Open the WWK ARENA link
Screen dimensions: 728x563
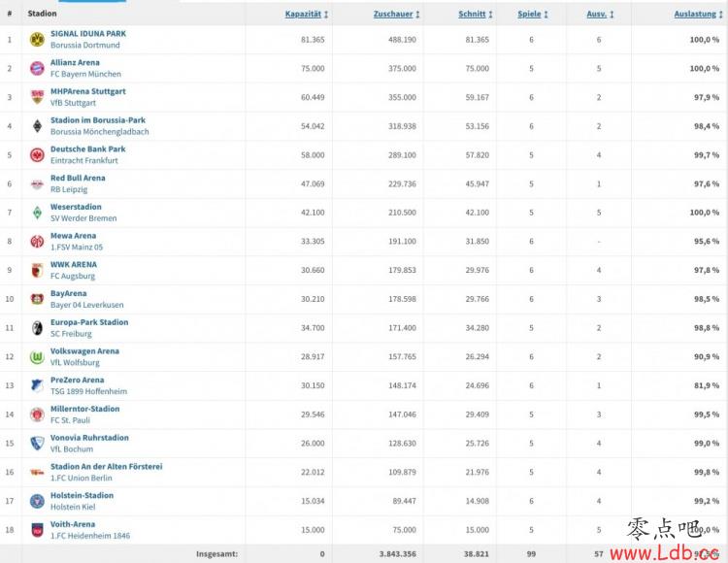74,264
